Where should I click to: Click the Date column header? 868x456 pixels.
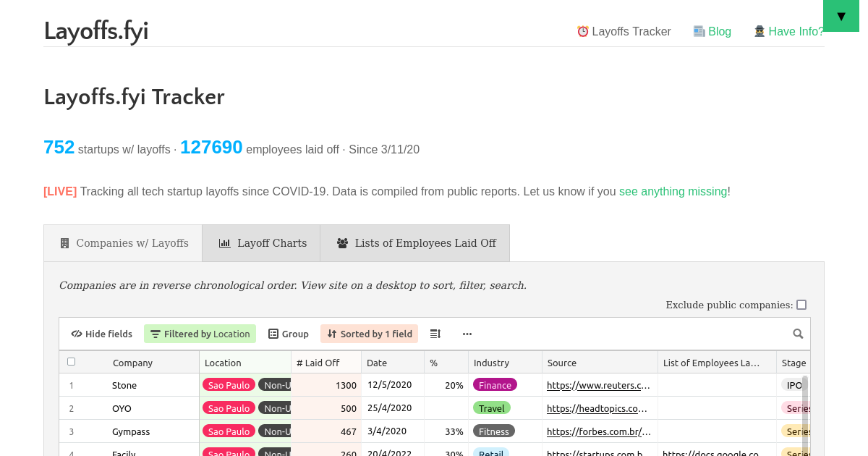393,363
